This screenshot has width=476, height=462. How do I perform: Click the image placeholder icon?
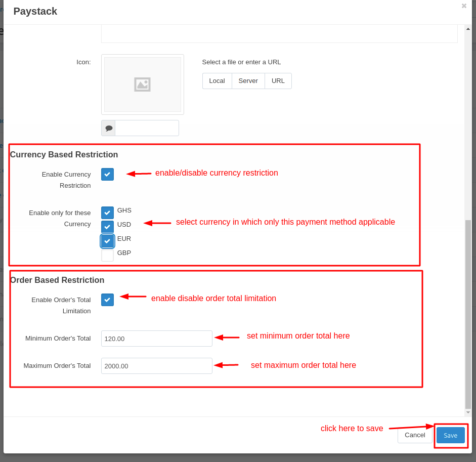(x=142, y=85)
